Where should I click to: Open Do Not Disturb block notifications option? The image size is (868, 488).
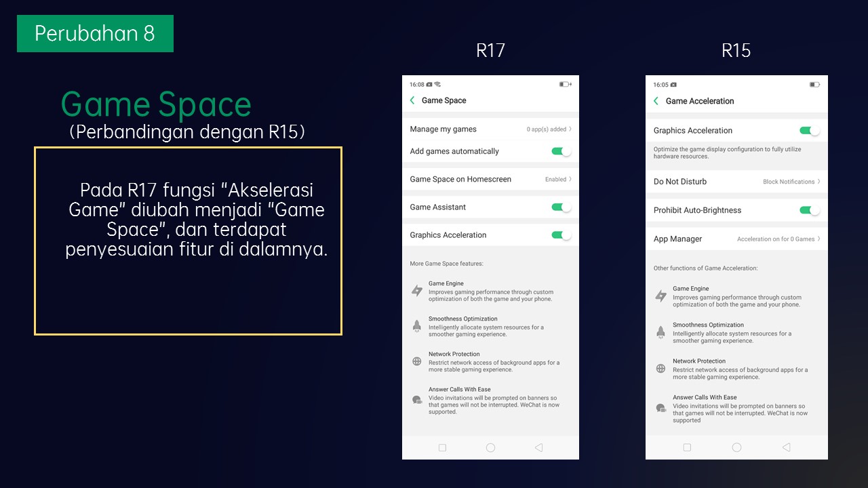[x=818, y=182]
